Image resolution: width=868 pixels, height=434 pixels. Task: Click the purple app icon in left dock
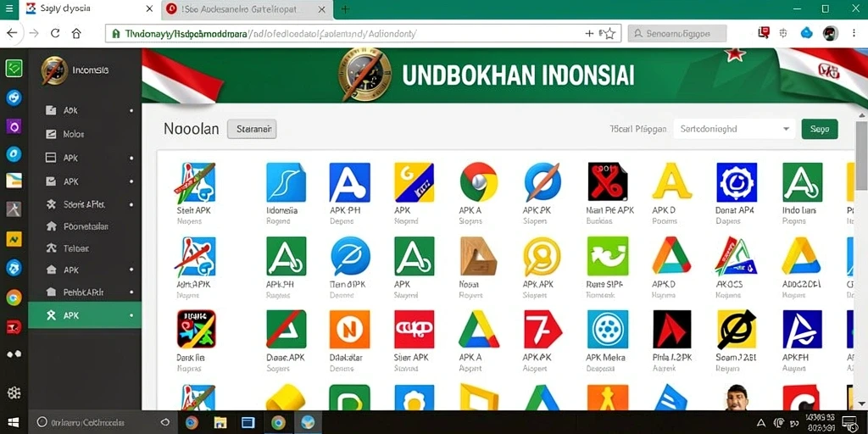(14, 127)
